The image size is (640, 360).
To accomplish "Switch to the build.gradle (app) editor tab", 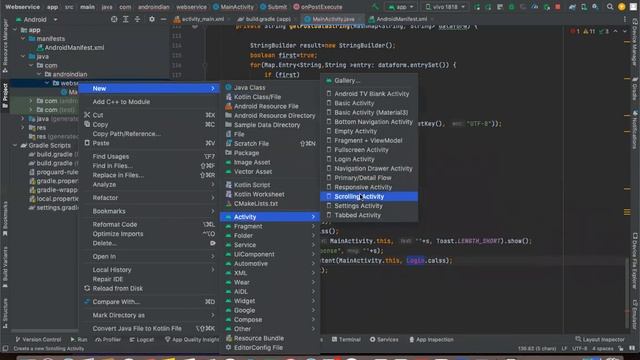I will [x=267, y=19].
